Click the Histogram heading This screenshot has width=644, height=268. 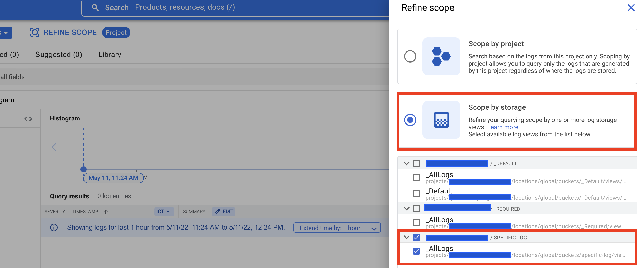[65, 118]
